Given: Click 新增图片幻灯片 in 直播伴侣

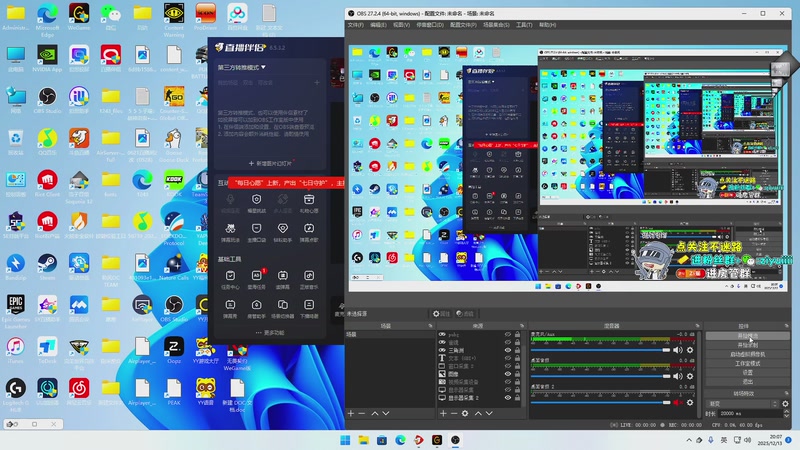Looking at the screenshot, I should 270,163.
